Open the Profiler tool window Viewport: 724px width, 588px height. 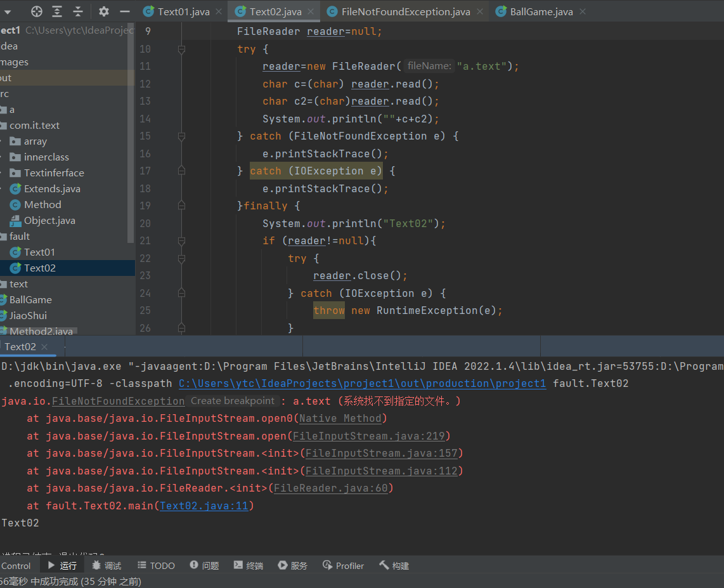click(x=343, y=566)
